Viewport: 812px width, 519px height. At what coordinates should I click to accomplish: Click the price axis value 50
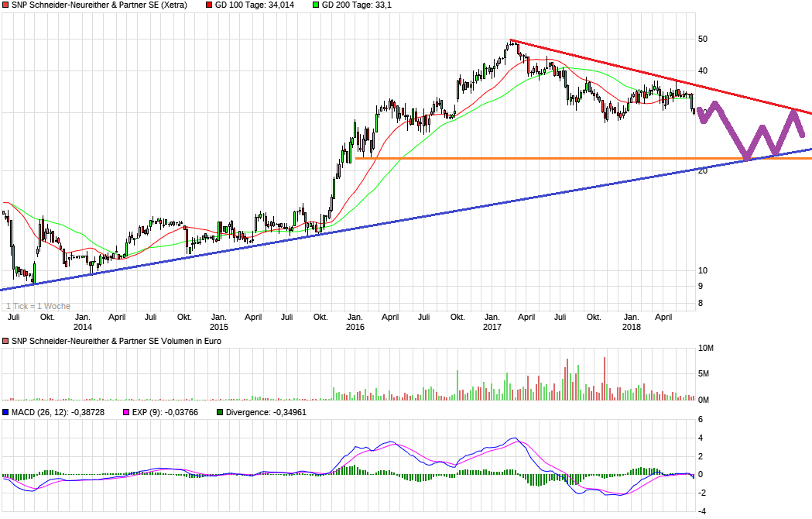703,40
